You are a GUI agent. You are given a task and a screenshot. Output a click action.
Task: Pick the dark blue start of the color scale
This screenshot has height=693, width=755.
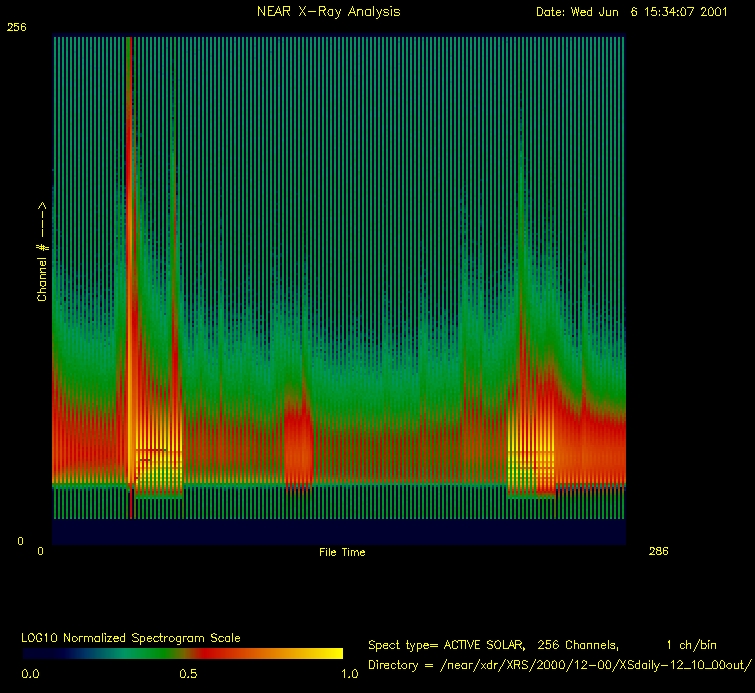point(40,653)
